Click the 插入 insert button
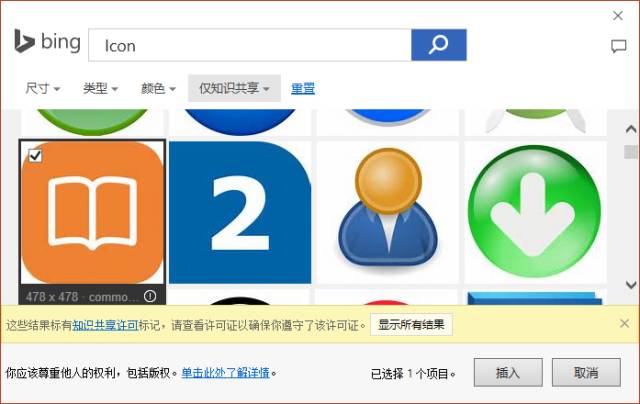 pos(508,372)
